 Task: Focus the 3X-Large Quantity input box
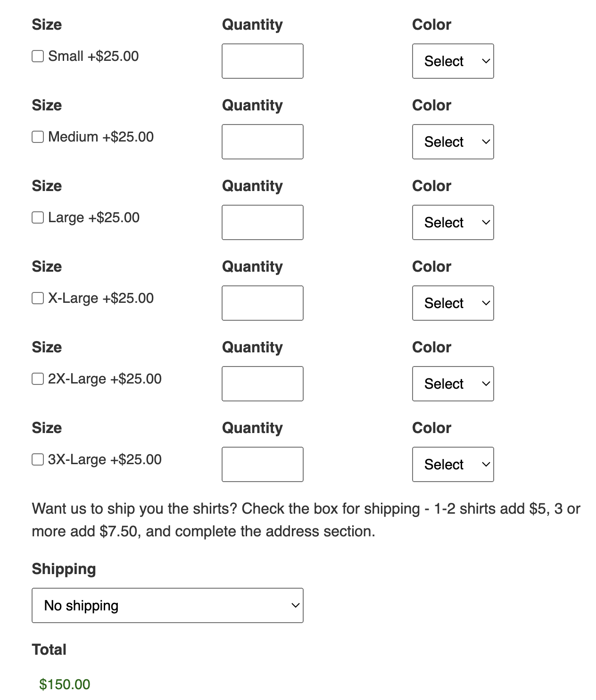(262, 465)
